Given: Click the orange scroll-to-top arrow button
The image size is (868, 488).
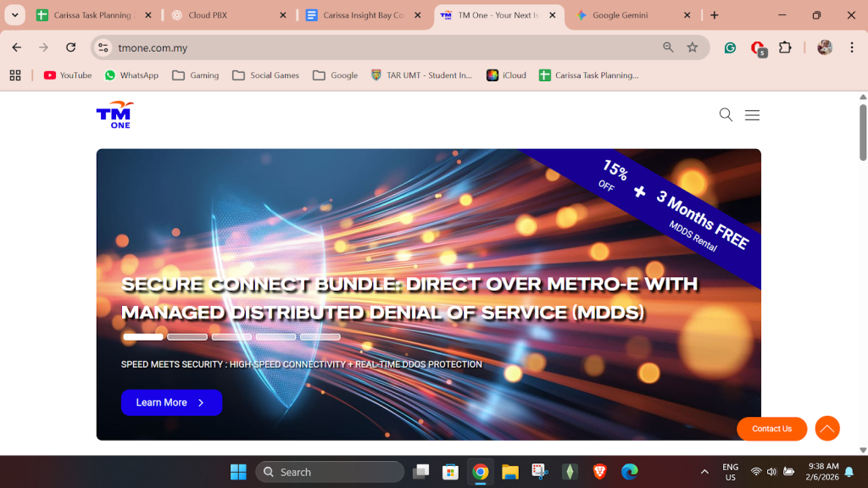Looking at the screenshot, I should (827, 429).
